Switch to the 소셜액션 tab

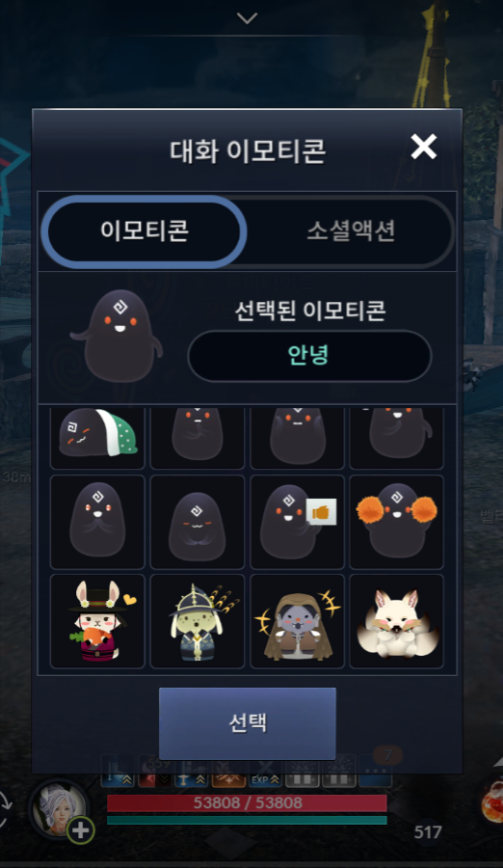click(x=351, y=231)
